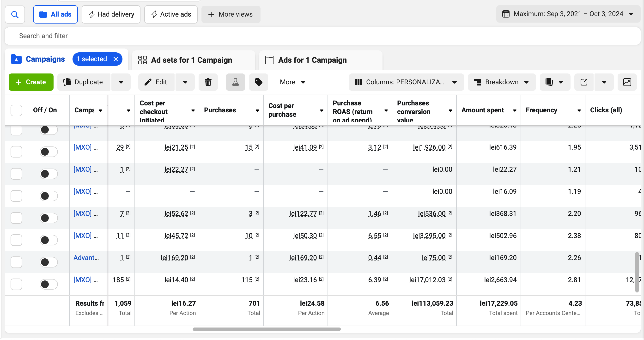Open the Purchases column menu arrow
The width and height of the screenshot is (644, 340).
(x=257, y=110)
